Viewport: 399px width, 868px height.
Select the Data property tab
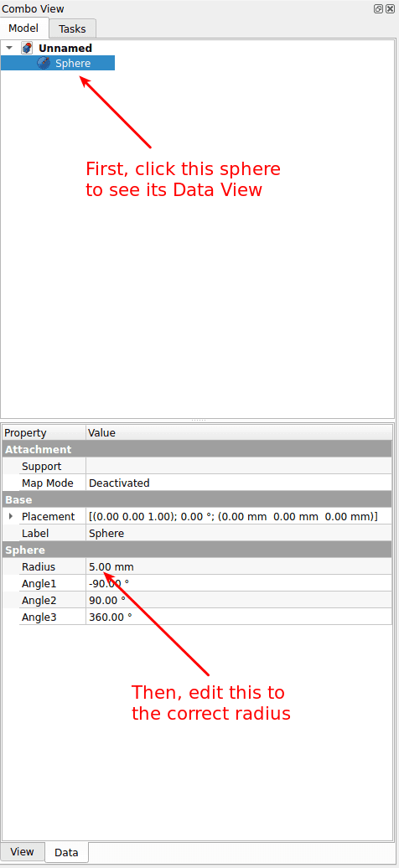(66, 853)
